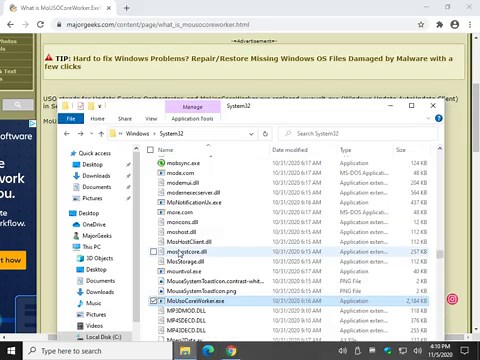Switch to the View ribbon tab
This screenshot has width=480, height=360.
tap(151, 119)
